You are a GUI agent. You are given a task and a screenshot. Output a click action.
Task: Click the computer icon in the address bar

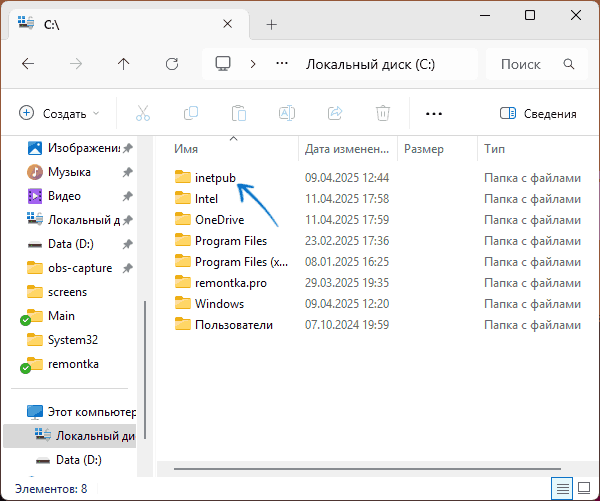click(x=223, y=64)
